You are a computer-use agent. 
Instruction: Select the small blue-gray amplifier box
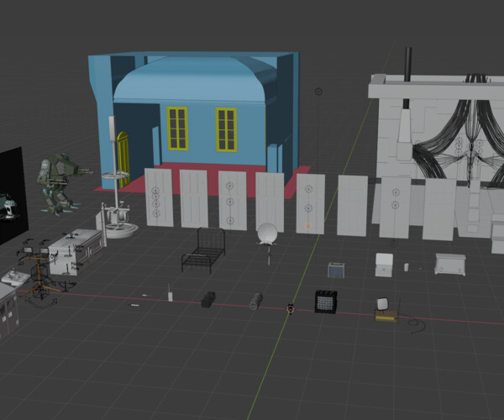336,270
